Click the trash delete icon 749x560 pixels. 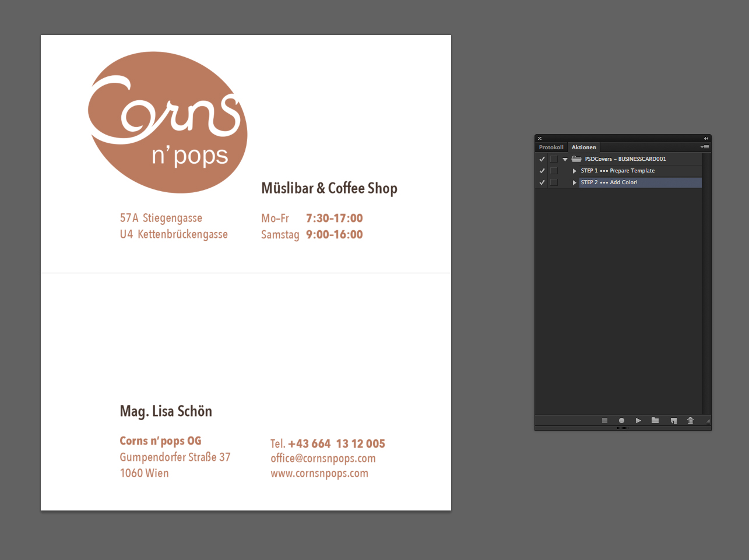[690, 421]
